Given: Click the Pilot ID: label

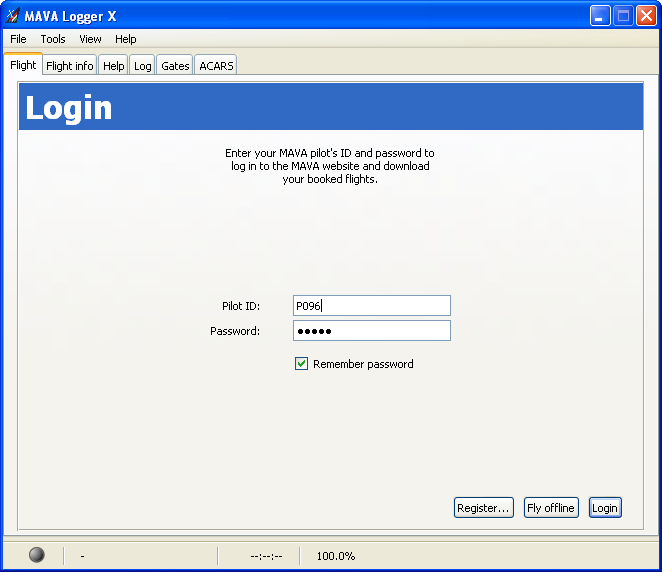Looking at the screenshot, I should pyautogui.click(x=241, y=306).
